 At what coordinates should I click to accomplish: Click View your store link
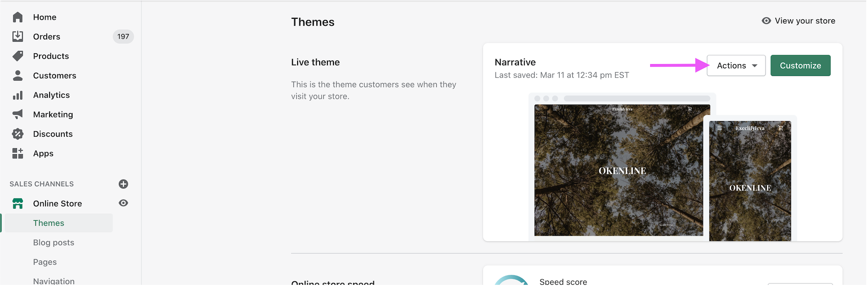point(799,21)
